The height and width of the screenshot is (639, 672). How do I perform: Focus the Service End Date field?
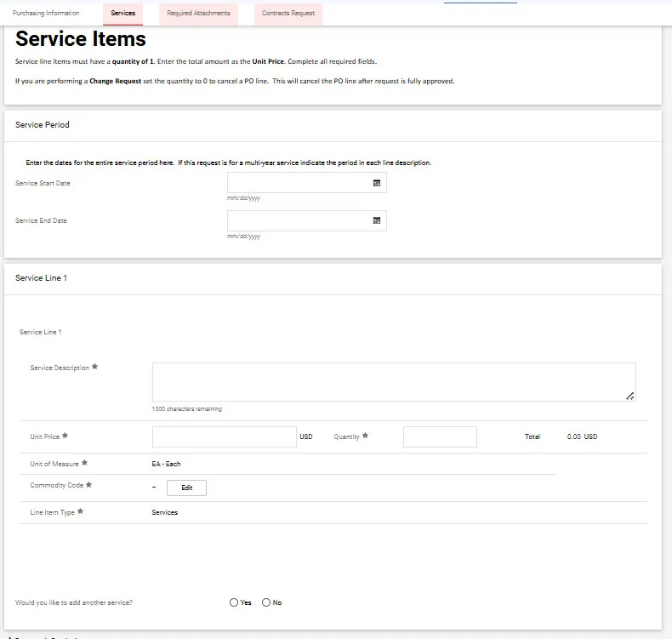tap(307, 220)
